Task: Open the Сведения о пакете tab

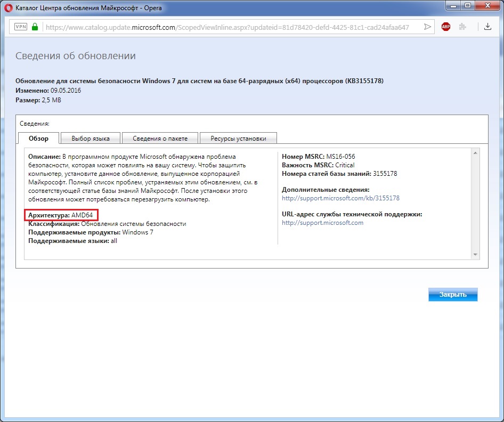Action: pos(160,139)
